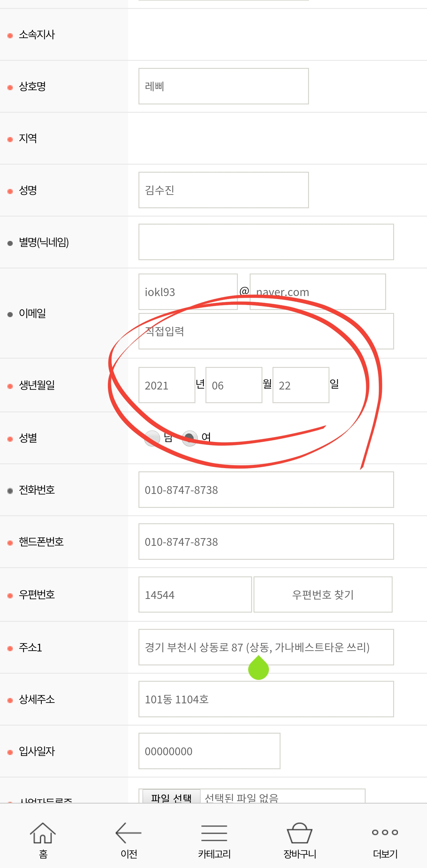
Task: Click the email domain field naver.com
Action: (x=318, y=292)
